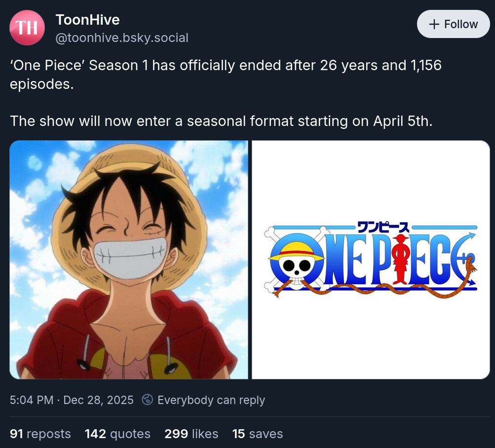Click the plus icon on Follow button
The image size is (495, 448).
click(x=434, y=24)
